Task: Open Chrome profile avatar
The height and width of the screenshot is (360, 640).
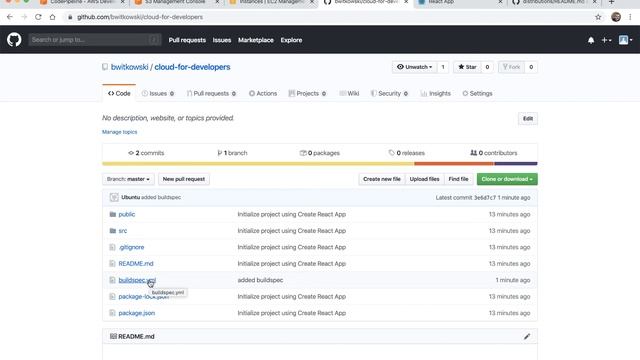Action: point(616,17)
